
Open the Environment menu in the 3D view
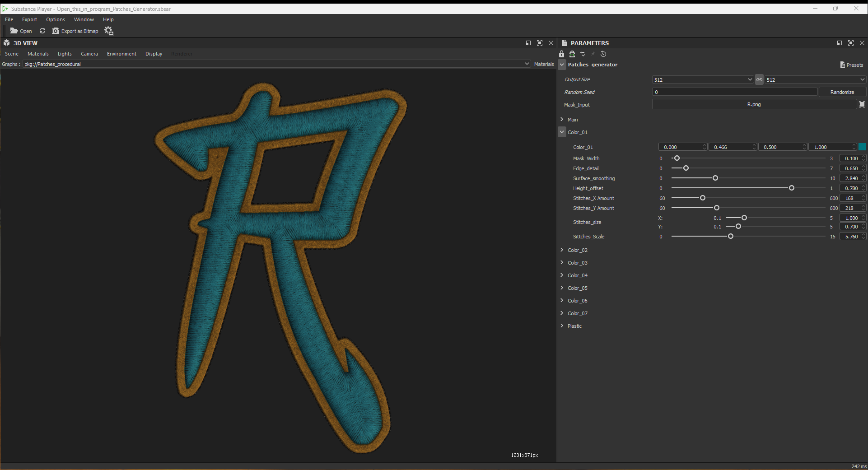[x=121, y=54]
